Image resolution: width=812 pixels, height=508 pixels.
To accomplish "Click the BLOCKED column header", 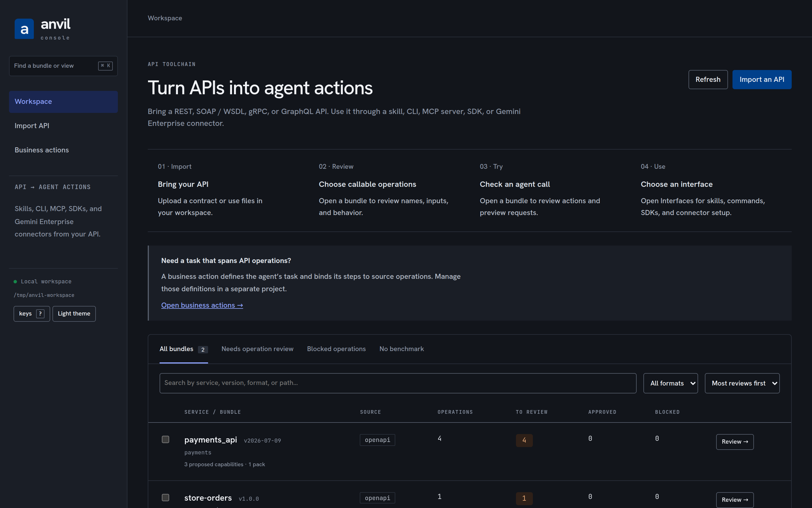I will (x=667, y=412).
